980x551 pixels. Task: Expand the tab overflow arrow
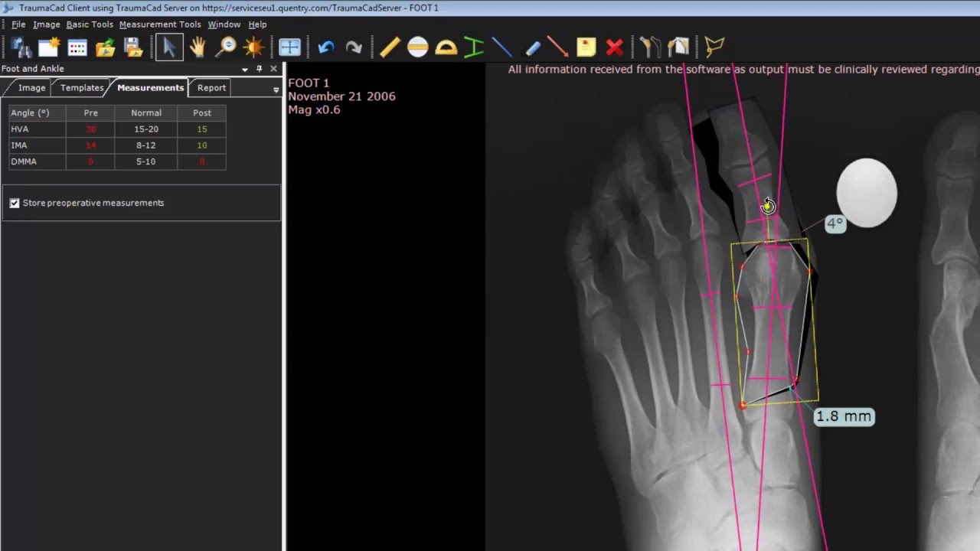(276, 90)
